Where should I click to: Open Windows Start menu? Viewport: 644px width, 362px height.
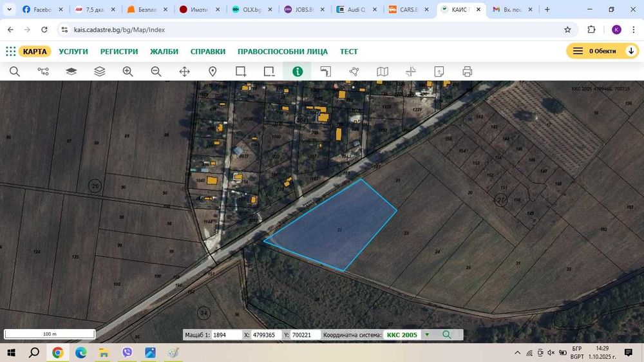[x=12, y=352]
